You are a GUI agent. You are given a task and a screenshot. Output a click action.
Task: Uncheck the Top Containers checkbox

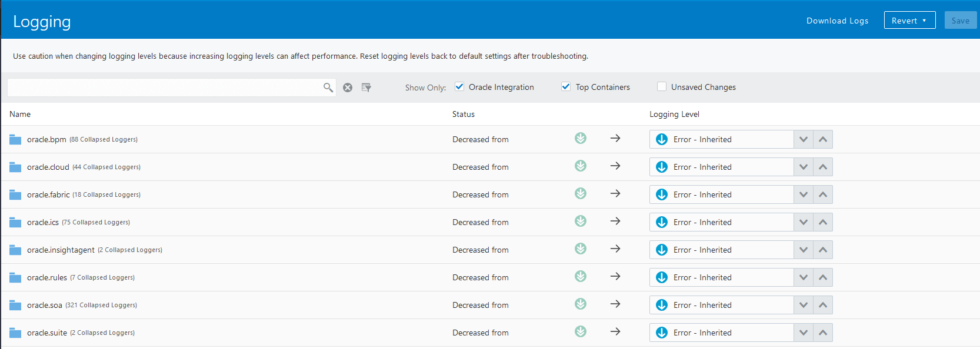coord(566,86)
